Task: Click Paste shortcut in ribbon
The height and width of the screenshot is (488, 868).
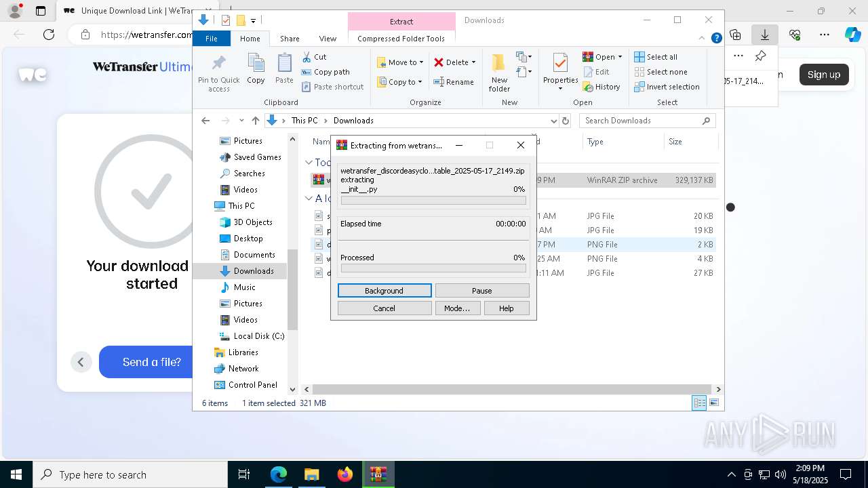Action: [332, 87]
